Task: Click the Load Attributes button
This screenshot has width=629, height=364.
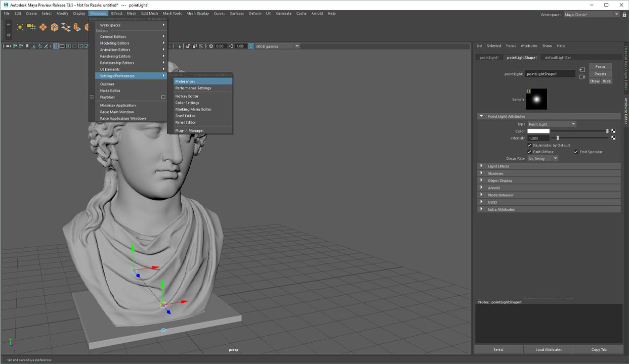Action: (549, 349)
